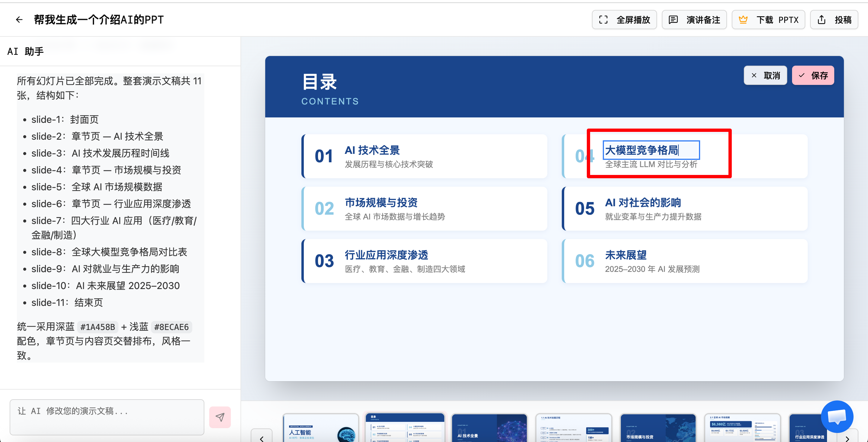
Task: Select the 人工智能 cover slide thumbnail
Action: (320, 428)
